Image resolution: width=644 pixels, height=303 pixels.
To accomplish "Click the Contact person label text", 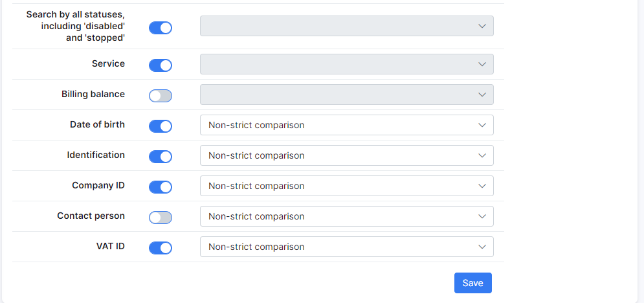I will [91, 216].
